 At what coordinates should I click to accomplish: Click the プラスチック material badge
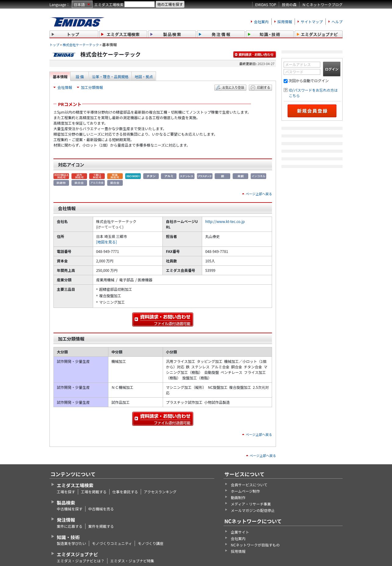tap(205, 176)
